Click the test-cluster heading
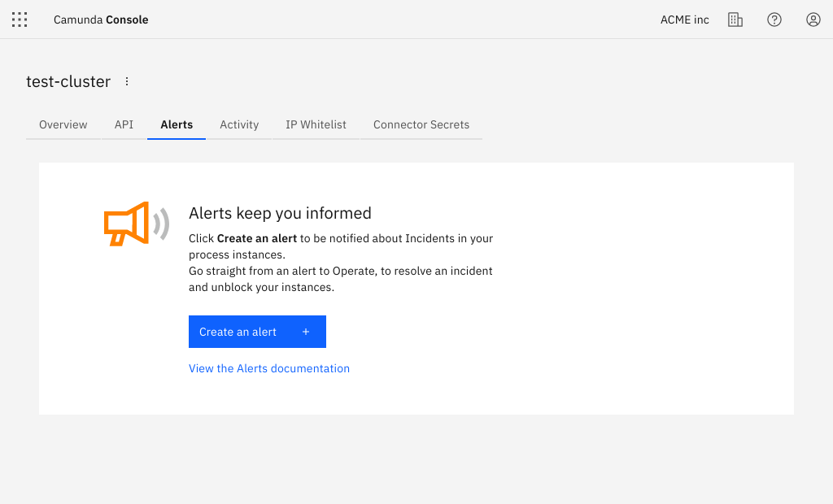The width and height of the screenshot is (833, 504). click(68, 81)
